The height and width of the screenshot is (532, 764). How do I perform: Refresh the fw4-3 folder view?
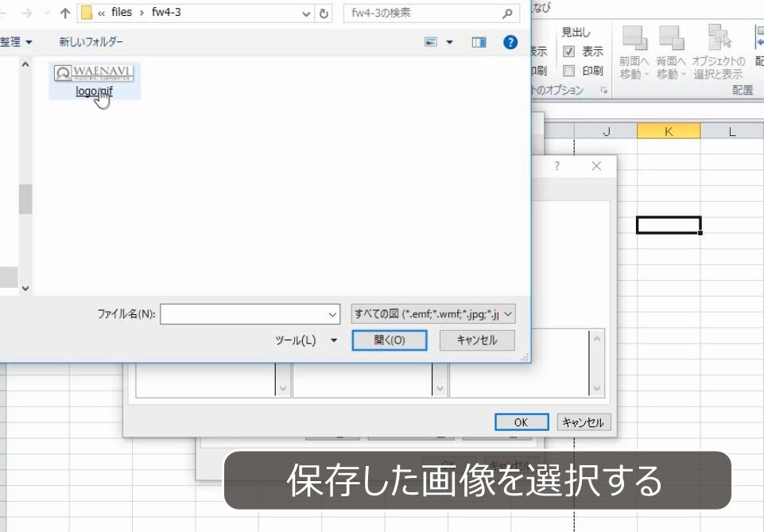324,12
